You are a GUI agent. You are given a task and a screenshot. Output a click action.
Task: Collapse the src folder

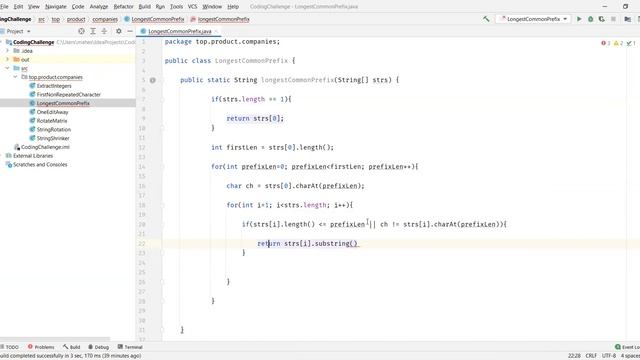pos(7,68)
